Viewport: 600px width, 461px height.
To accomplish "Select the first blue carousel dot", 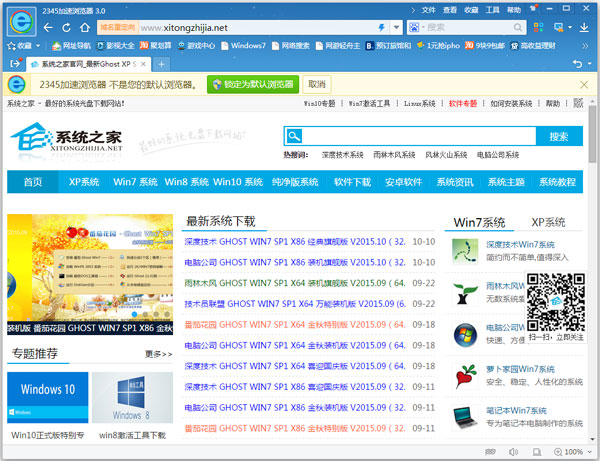I will pos(134,314).
